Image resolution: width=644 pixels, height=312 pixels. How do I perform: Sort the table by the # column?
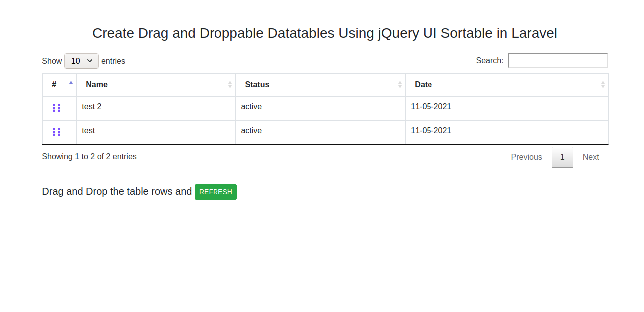tap(54, 84)
